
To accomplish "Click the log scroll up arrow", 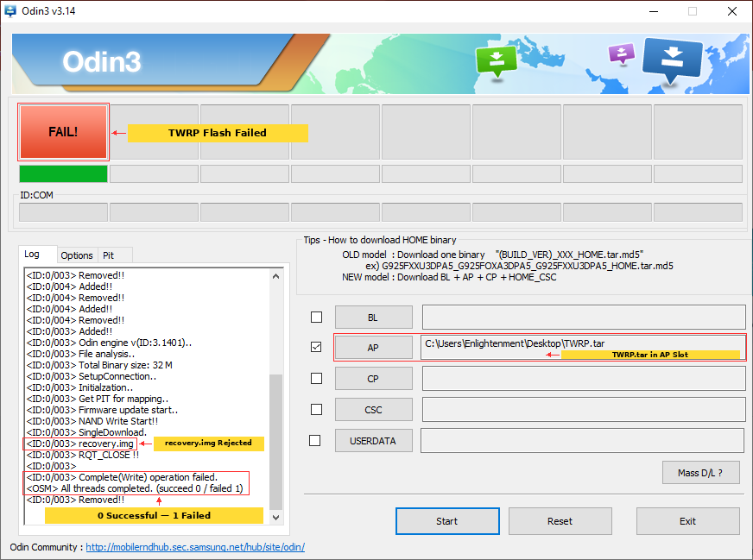I will pos(275,276).
